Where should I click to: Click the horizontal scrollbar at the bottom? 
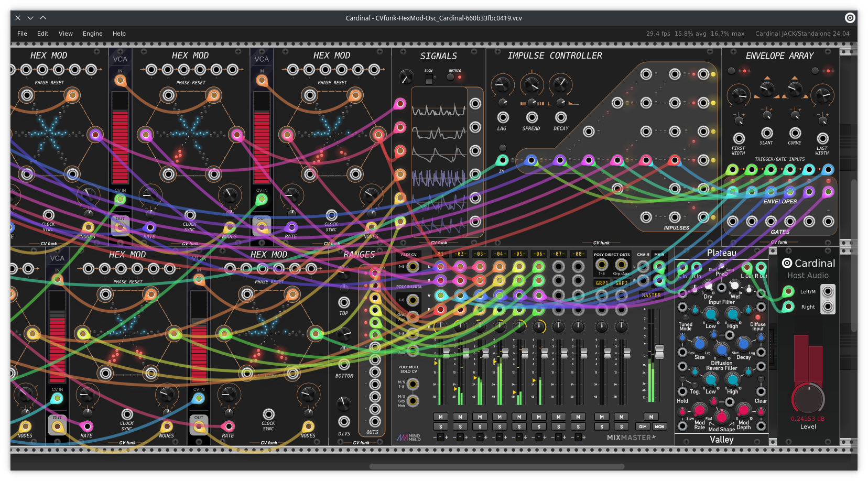click(x=497, y=466)
